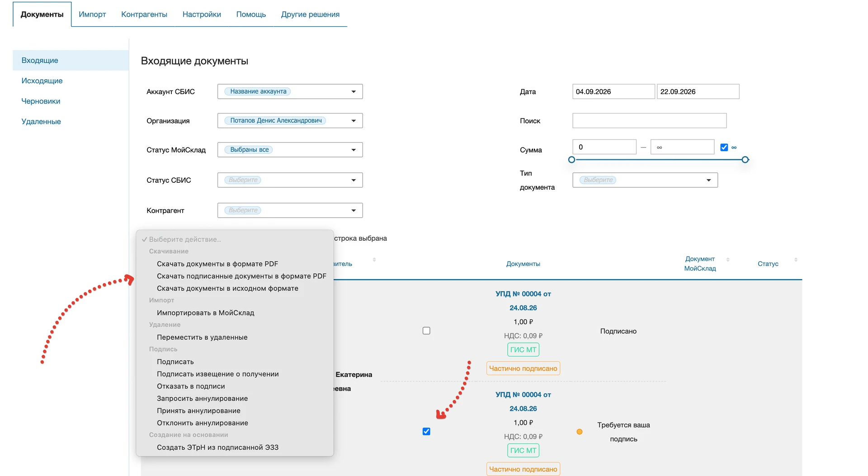Open the Помощь tab

(x=251, y=14)
